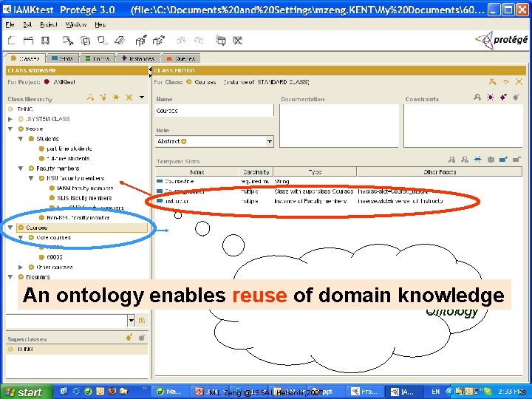
Task: Collapse the Students tree node
Action: click(21, 139)
